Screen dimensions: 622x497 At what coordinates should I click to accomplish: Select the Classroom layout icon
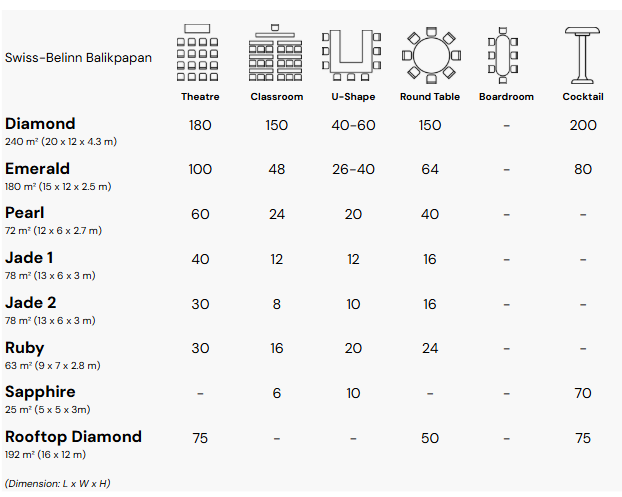coord(276,55)
